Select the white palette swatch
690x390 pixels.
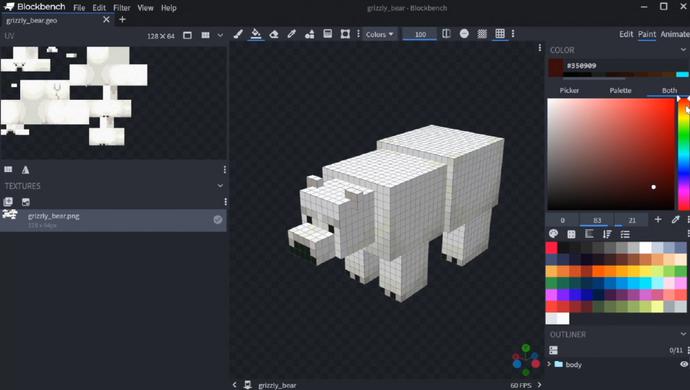pyautogui.click(x=646, y=247)
